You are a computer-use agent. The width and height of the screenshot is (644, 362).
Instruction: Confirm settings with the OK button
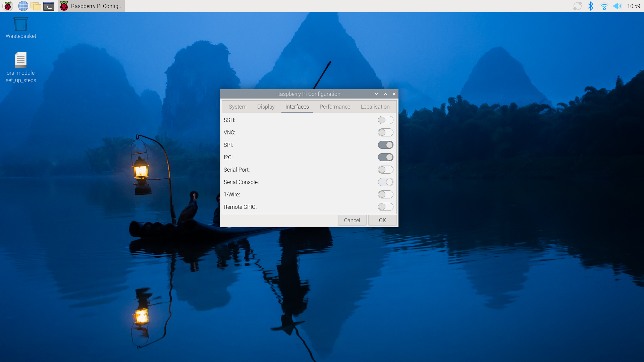pyautogui.click(x=382, y=220)
